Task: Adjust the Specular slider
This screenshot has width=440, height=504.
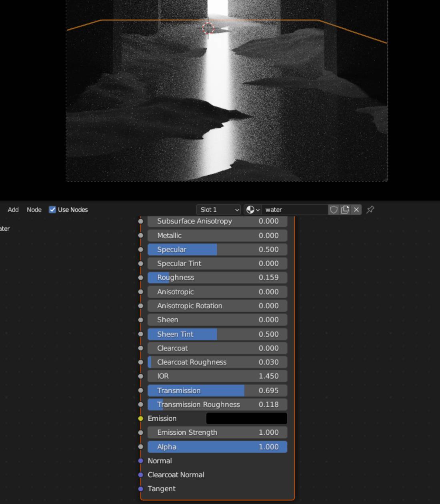Action: click(218, 250)
